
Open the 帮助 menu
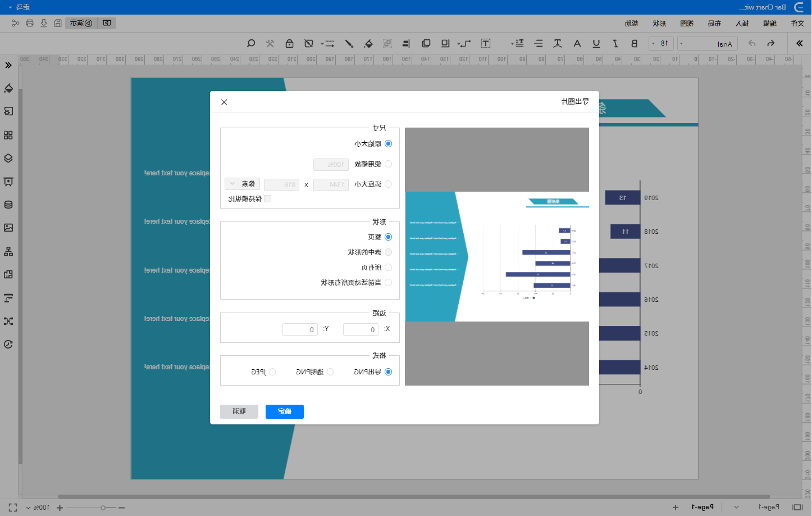pyautogui.click(x=632, y=23)
